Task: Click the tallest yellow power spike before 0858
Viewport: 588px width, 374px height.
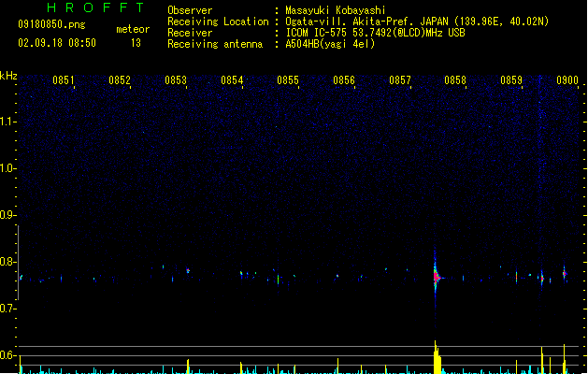Action: [437, 357]
